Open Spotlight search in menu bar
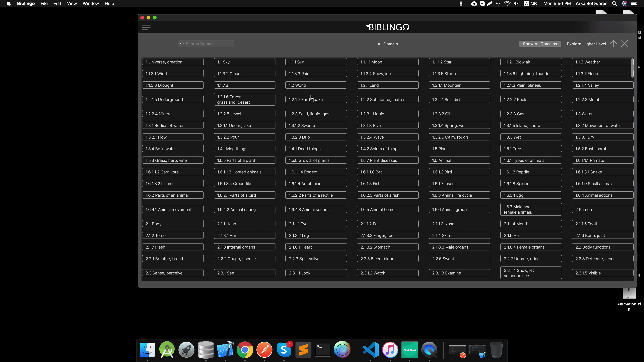 pyautogui.click(x=614, y=3)
